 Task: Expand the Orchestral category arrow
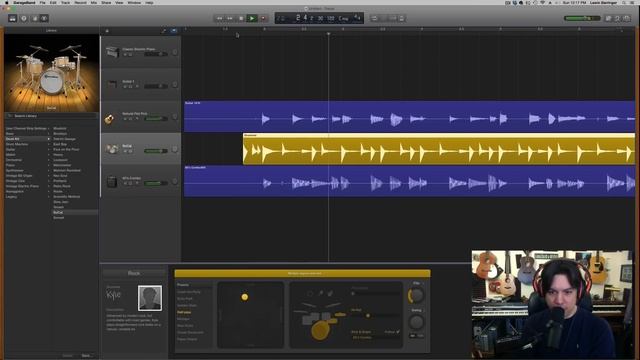49,160
